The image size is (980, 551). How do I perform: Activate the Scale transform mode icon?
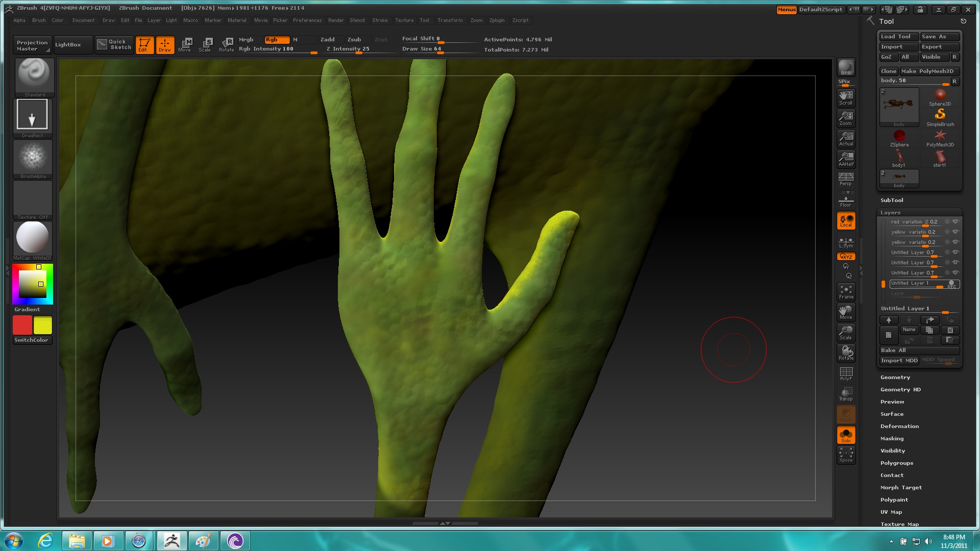point(205,44)
